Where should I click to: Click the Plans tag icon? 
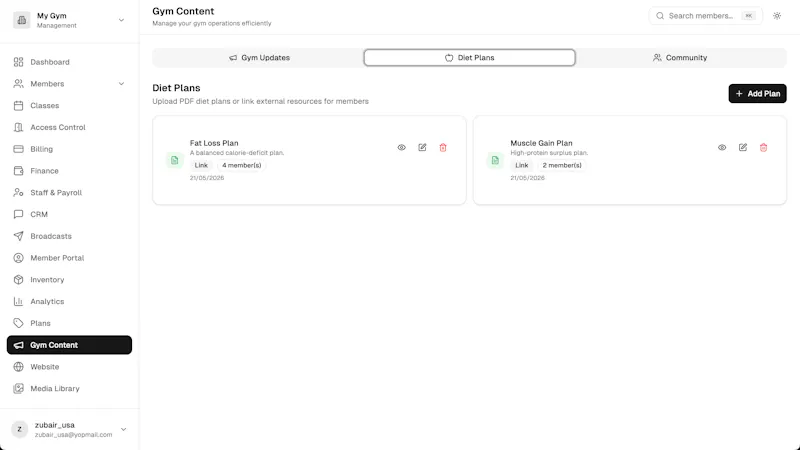[18, 323]
